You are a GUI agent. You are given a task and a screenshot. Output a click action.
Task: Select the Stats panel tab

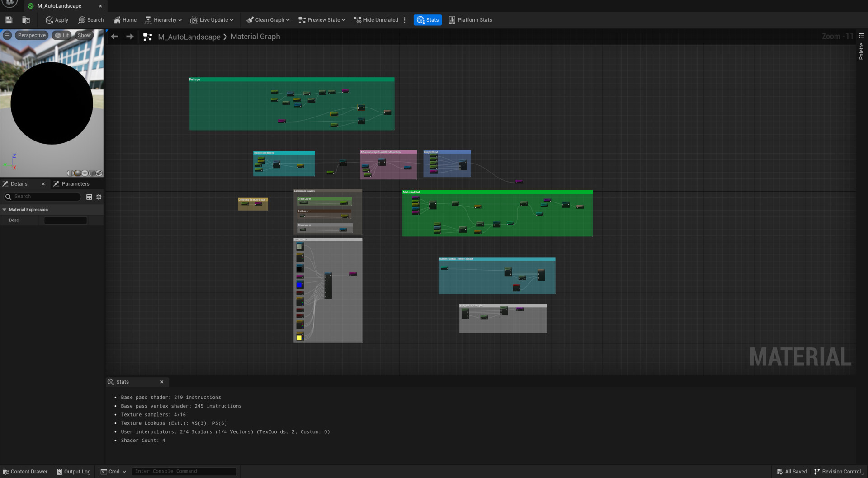click(122, 382)
